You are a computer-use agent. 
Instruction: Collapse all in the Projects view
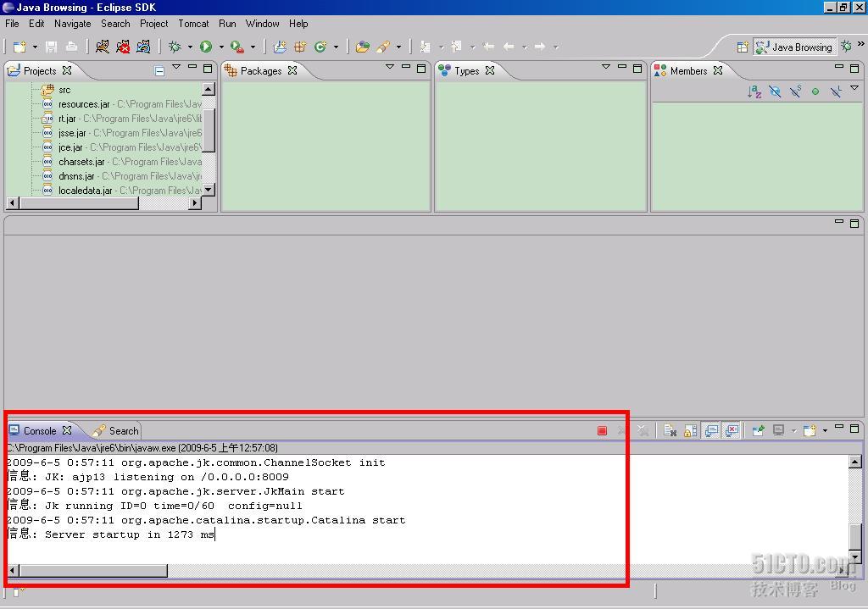[159, 71]
